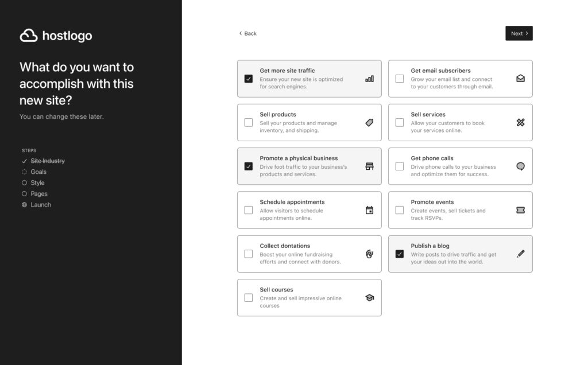The height and width of the screenshot is (365, 588).
Task: Check the Get email subscribers checkbox
Action: pyautogui.click(x=400, y=79)
